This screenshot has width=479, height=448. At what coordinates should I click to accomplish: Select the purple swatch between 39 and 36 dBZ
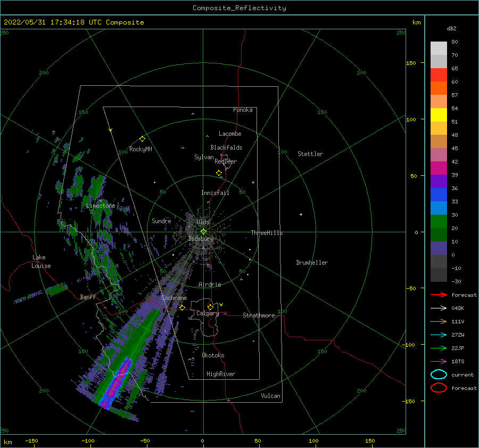tap(439, 181)
